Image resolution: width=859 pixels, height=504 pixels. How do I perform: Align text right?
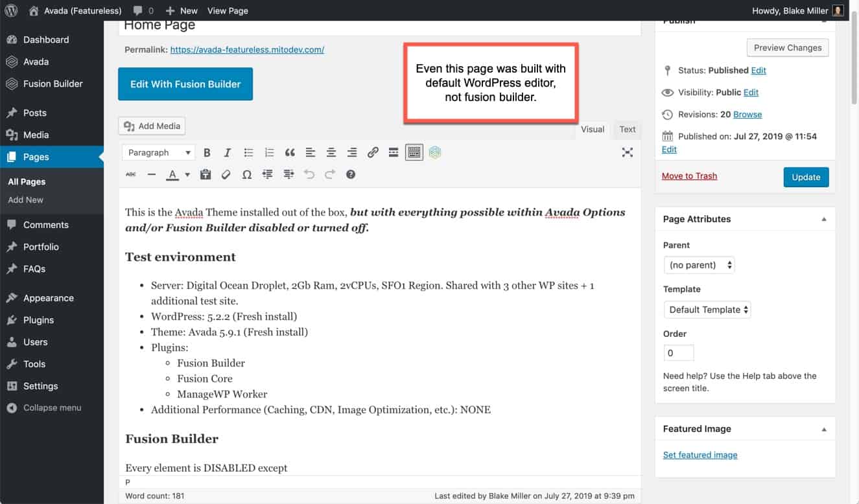coord(352,153)
